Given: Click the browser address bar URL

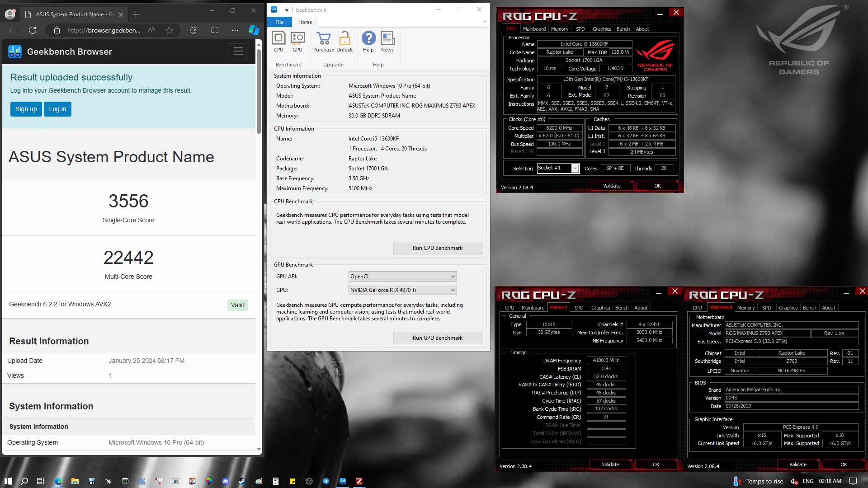Looking at the screenshot, I should [x=104, y=30].
